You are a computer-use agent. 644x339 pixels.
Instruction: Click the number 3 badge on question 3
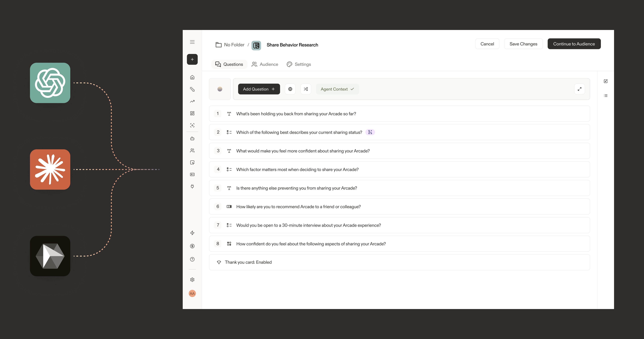click(218, 151)
